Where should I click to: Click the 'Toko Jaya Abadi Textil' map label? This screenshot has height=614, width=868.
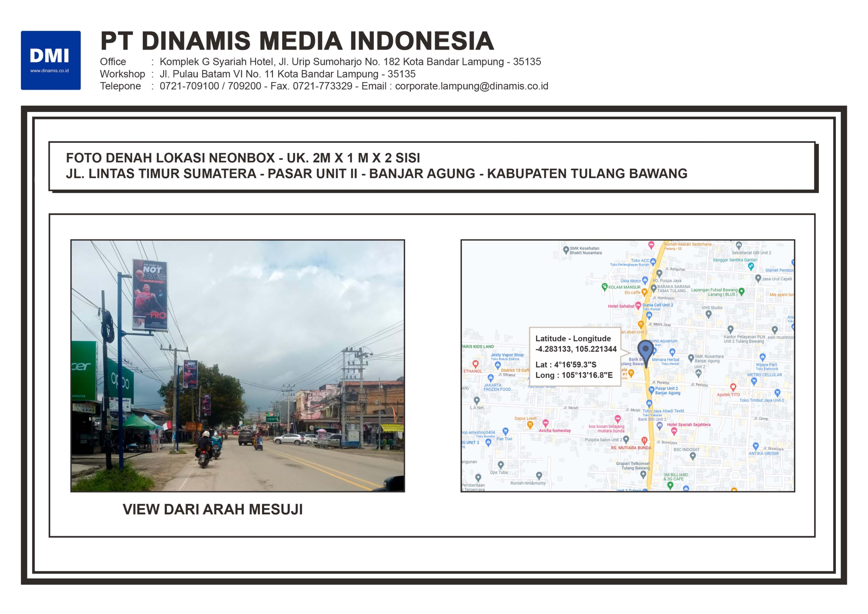663,411
